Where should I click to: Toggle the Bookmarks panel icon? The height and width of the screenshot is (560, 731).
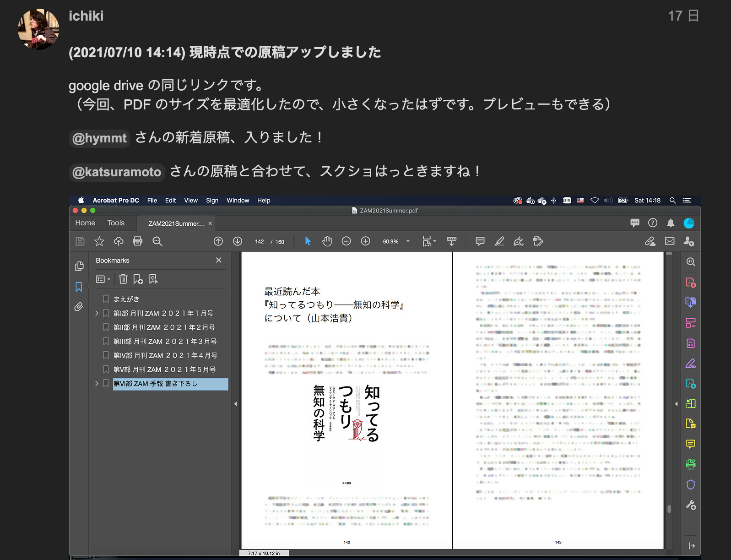pyautogui.click(x=79, y=287)
